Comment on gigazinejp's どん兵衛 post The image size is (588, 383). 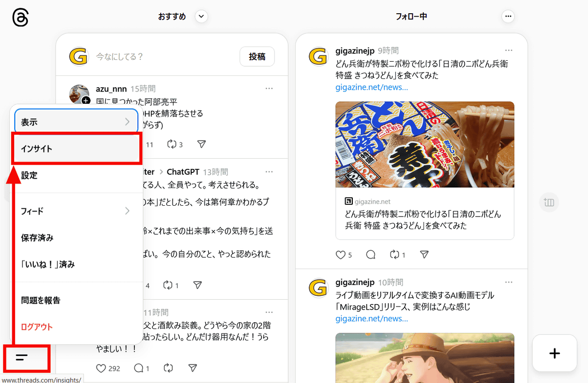click(x=371, y=255)
